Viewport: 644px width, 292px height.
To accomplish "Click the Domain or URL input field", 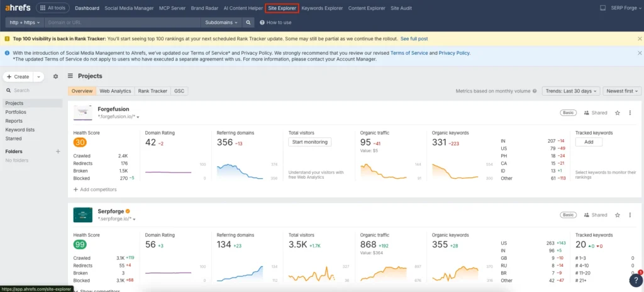I will [122, 23].
